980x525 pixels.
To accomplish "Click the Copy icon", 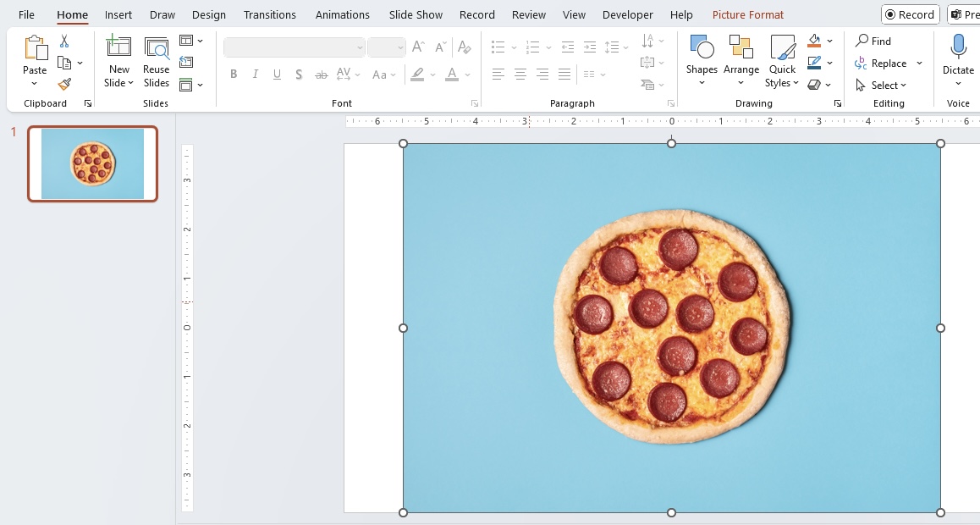I will (63, 63).
